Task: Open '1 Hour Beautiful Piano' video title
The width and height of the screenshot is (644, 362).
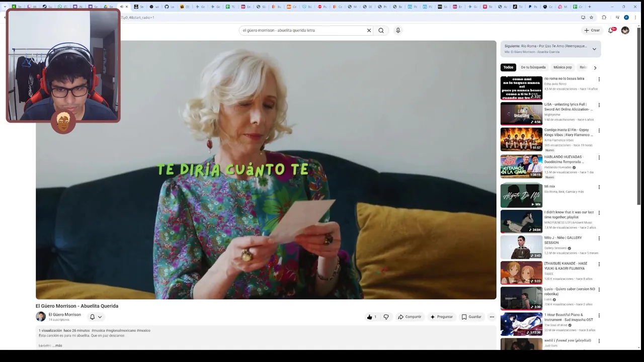Action: tap(569, 317)
